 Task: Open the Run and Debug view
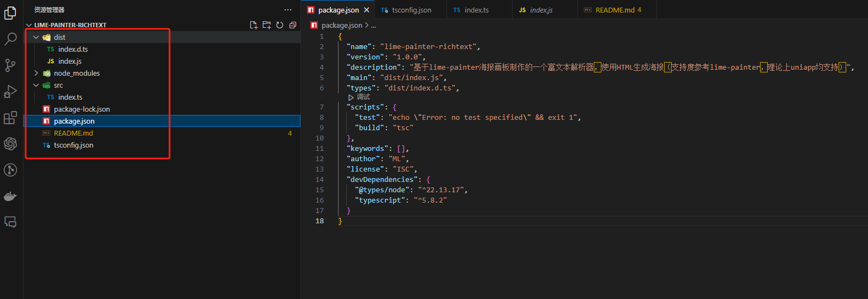(10, 91)
